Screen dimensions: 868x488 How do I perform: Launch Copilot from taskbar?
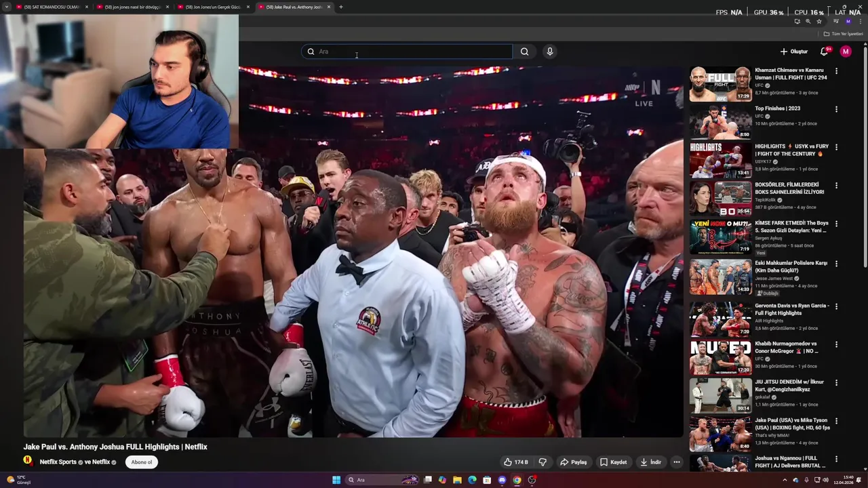tap(442, 480)
